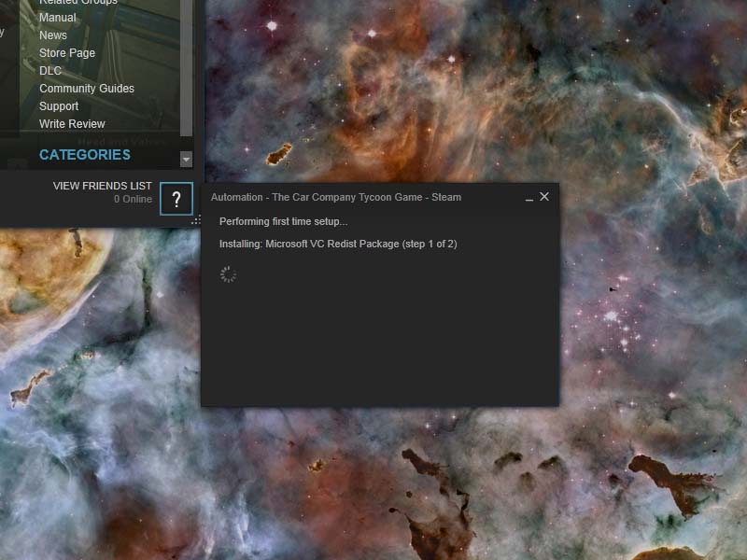Click the '0 Online' friends status text
Screen dimensions: 747x560
(x=133, y=199)
